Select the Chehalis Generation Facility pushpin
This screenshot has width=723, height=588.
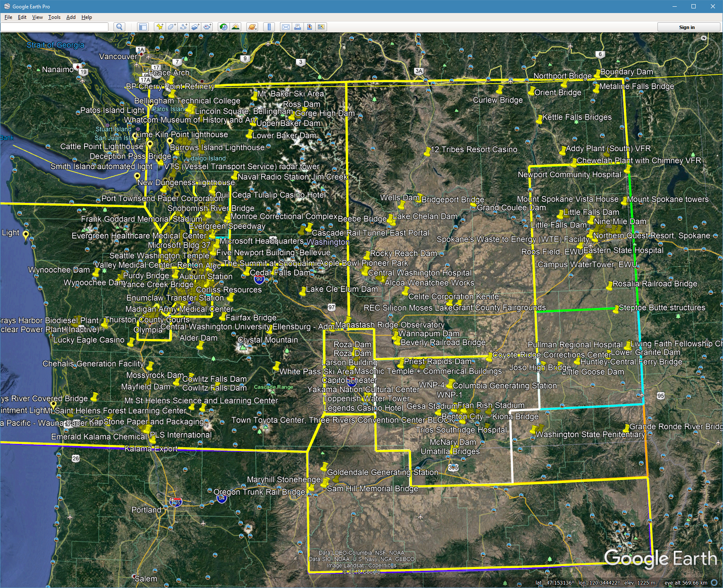(x=149, y=365)
